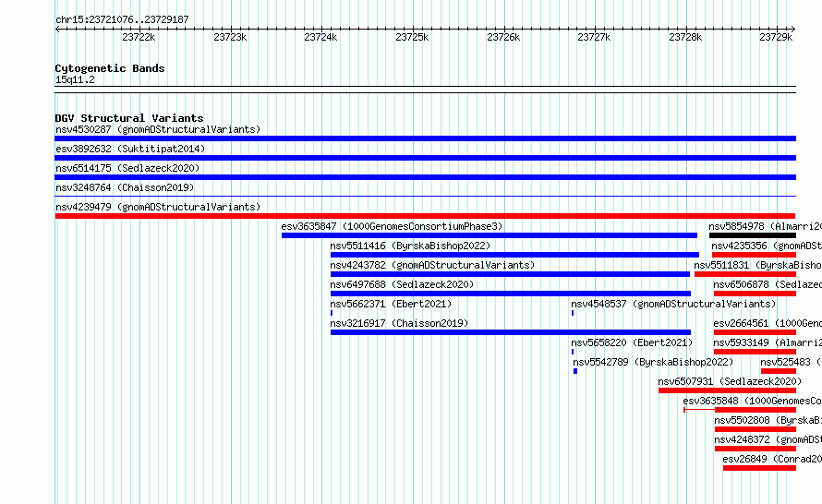Open nsv6507931 (Sedlazeck2020) label
This screenshot has width=822, height=504.
coord(730,381)
